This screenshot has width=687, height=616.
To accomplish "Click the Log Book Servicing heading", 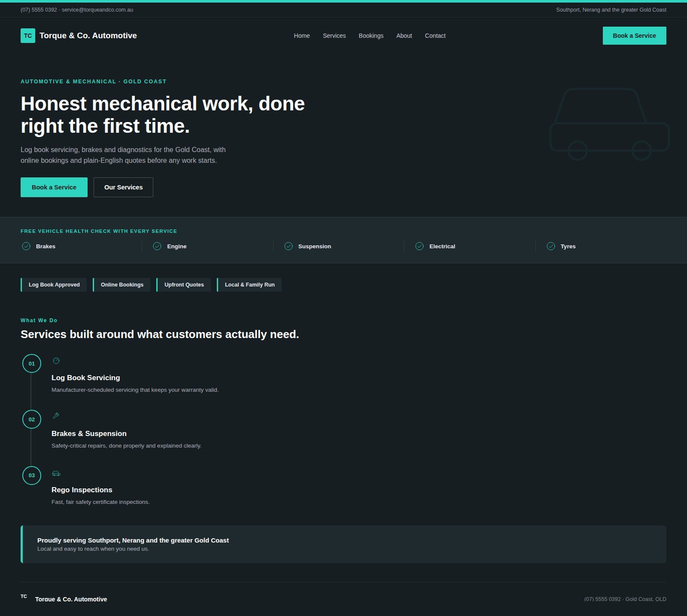I will pos(86,378).
